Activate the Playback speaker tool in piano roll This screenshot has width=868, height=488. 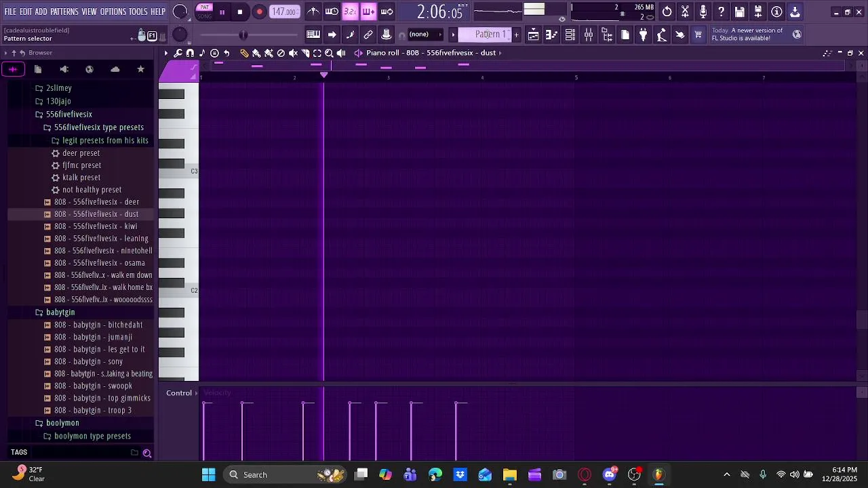coord(341,53)
